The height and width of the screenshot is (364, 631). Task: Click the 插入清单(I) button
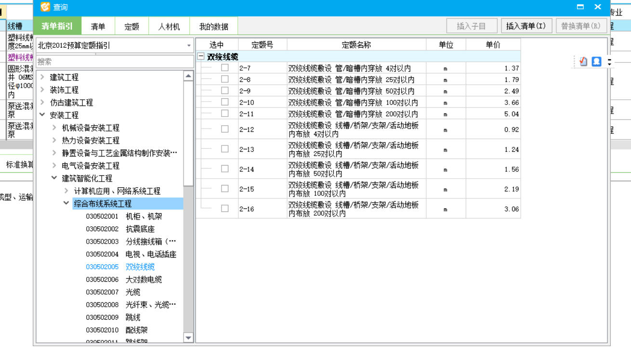point(526,26)
